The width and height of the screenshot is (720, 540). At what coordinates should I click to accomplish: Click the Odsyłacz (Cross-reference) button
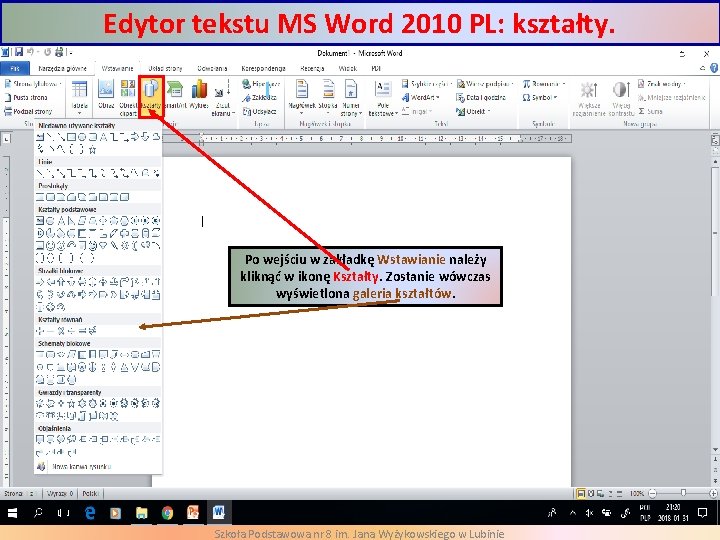[x=259, y=111]
